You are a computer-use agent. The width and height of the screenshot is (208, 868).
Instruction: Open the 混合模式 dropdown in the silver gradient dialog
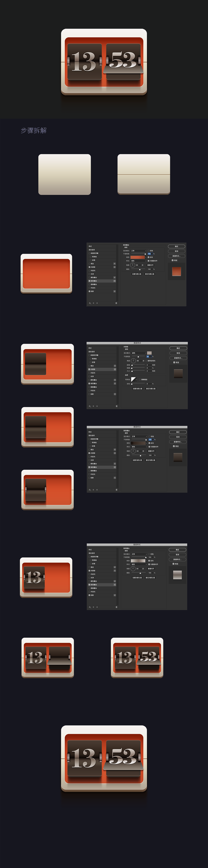click(139, 554)
